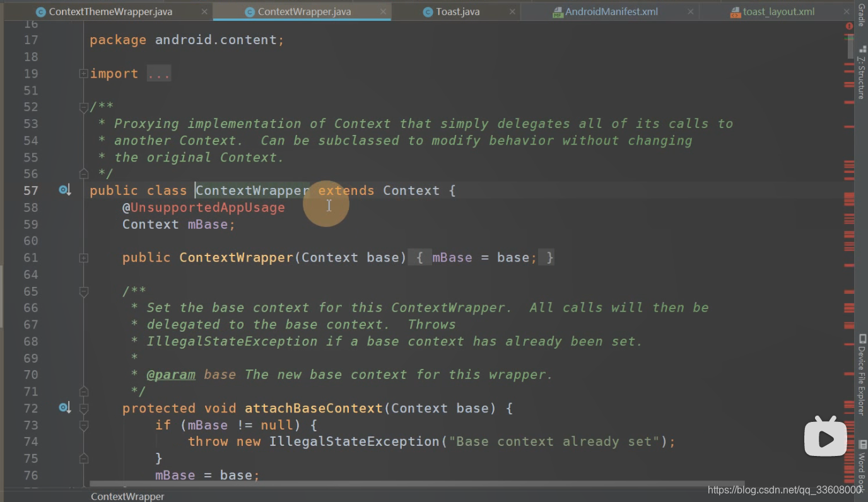Click the horizontal editor scrollbar
The width and height of the screenshot is (868, 502).
pos(416,484)
